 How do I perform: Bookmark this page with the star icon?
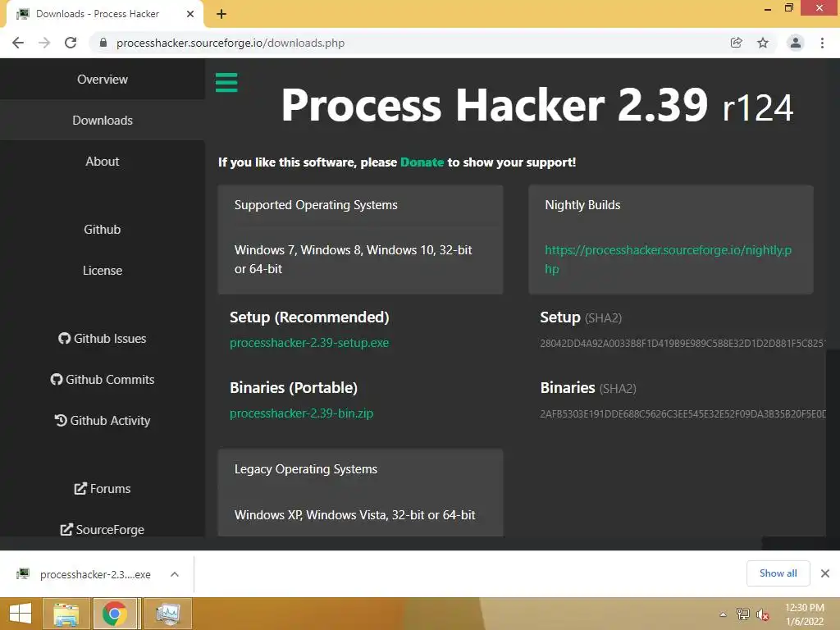[763, 43]
